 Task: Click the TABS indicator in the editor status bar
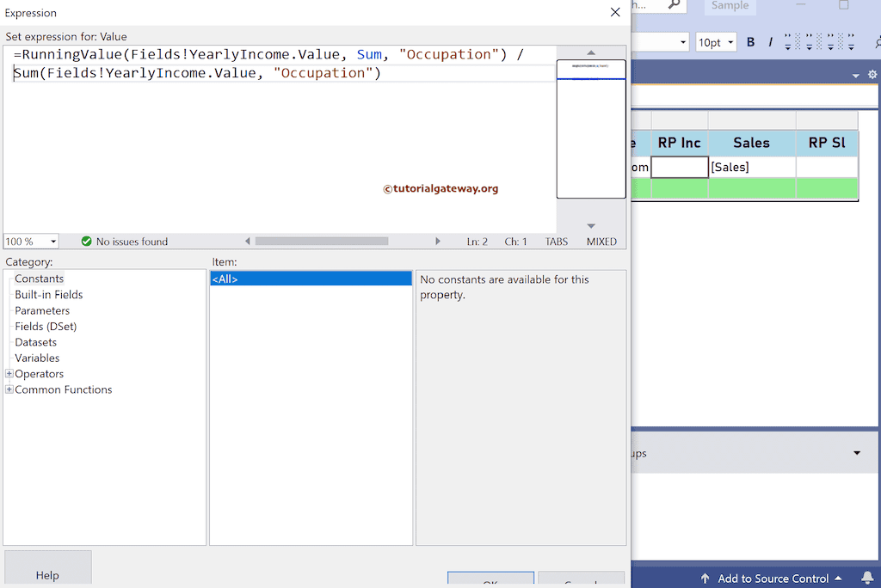[x=556, y=242]
